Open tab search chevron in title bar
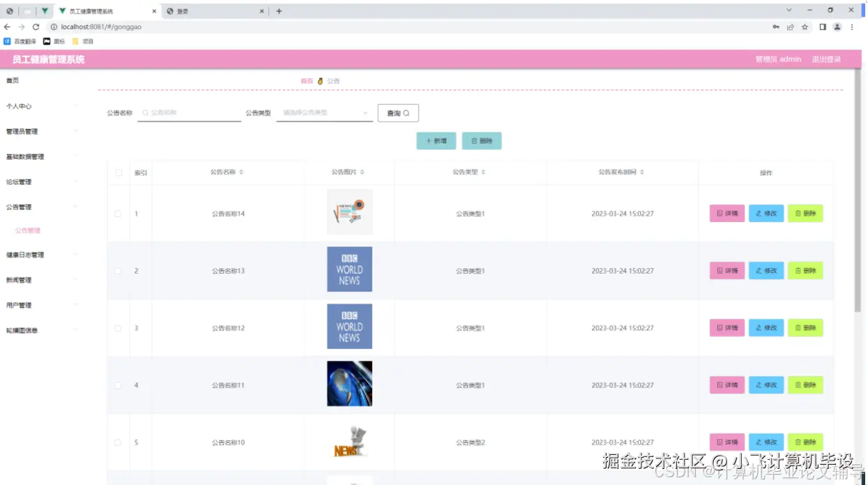The width and height of the screenshot is (868, 485). click(x=789, y=10)
